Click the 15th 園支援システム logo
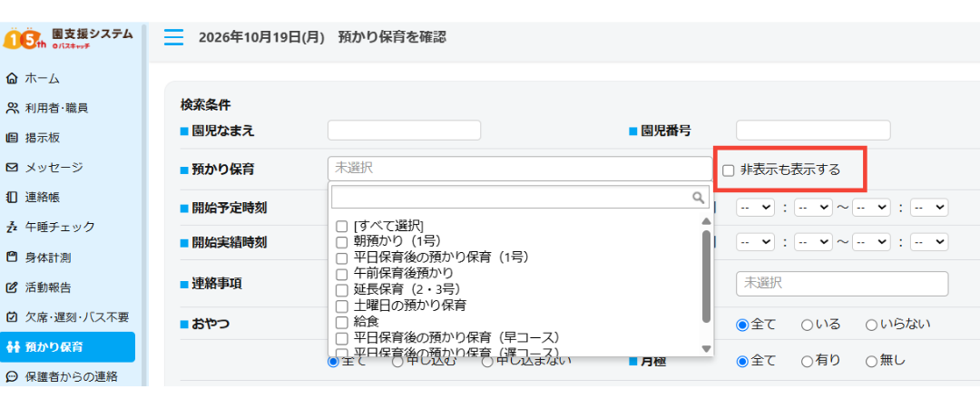This screenshot has width=980, height=408. click(x=68, y=38)
